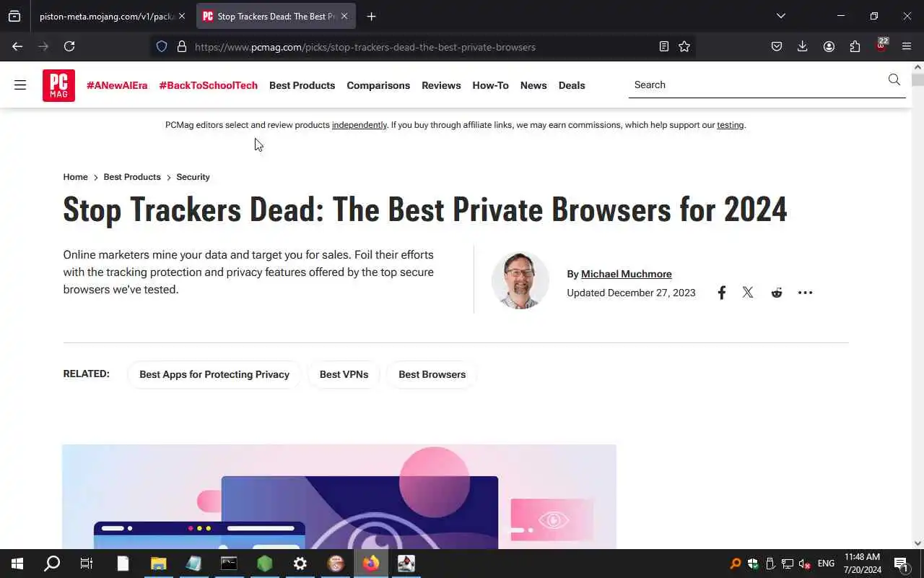Screen dimensions: 924x578
Task: Go back to the previous page
Action: 17,46
